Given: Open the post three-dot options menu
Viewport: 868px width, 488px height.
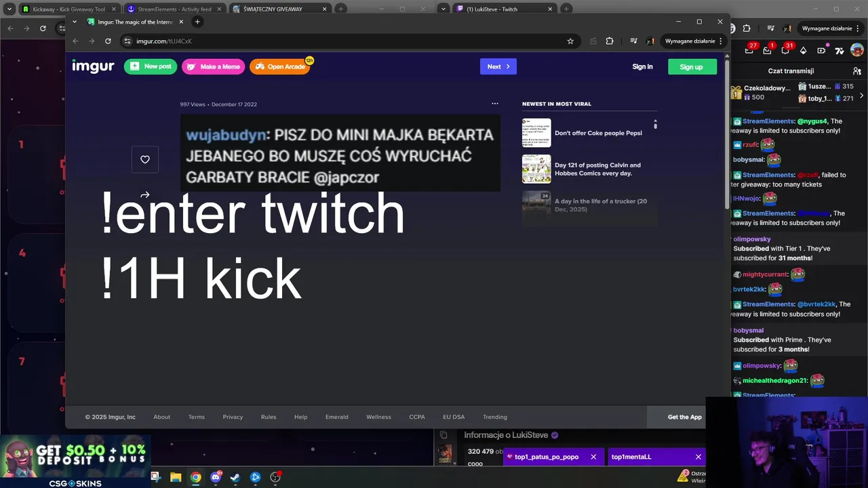Looking at the screenshot, I should pyautogui.click(x=495, y=104).
